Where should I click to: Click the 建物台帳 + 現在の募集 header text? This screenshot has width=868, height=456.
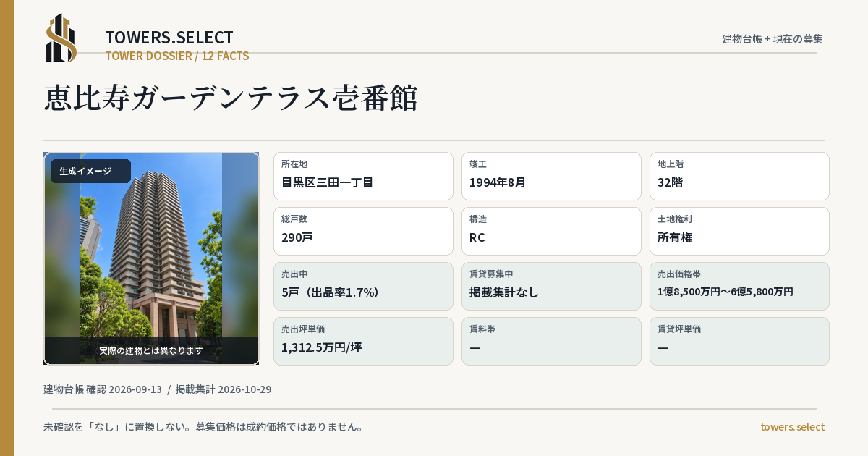pyautogui.click(x=773, y=39)
